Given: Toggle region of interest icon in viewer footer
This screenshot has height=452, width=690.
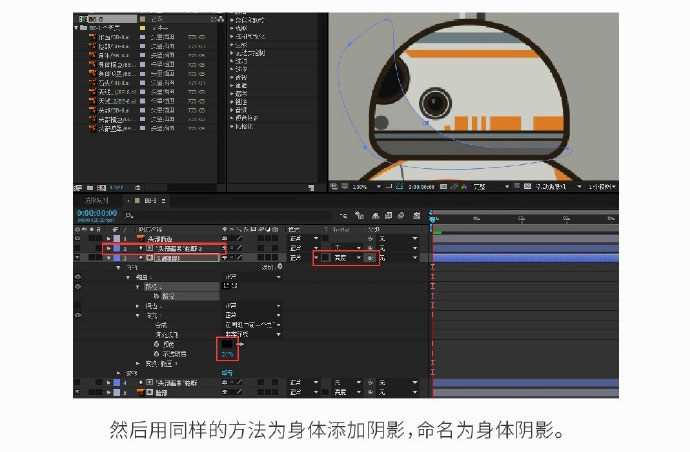Looking at the screenshot, I should click(x=517, y=187).
